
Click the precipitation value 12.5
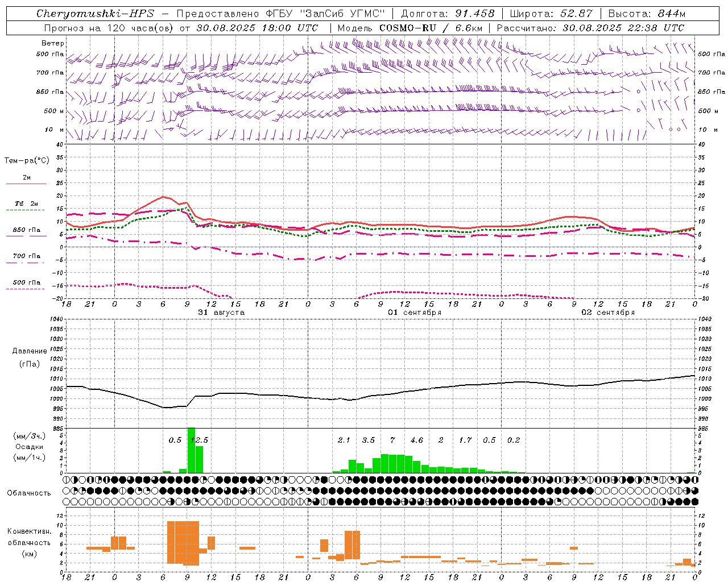[x=199, y=440]
